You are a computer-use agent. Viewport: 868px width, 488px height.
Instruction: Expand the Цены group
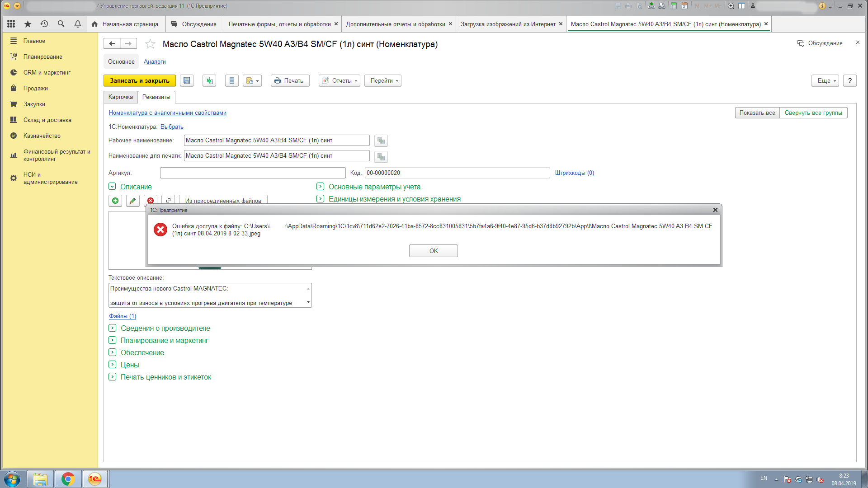[x=113, y=365]
